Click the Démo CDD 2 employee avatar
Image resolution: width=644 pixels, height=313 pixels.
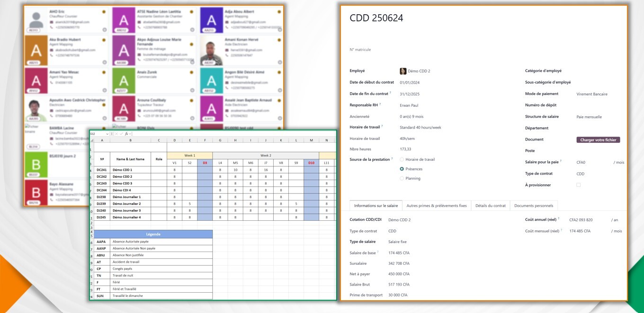click(403, 71)
